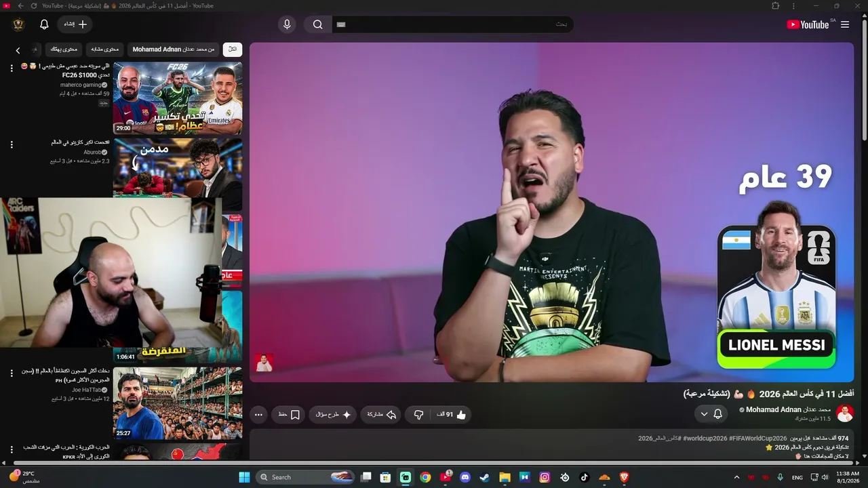The width and height of the screenshot is (868, 488).
Task: Open options menu for Joe HaTTab video
Action: [12, 373]
